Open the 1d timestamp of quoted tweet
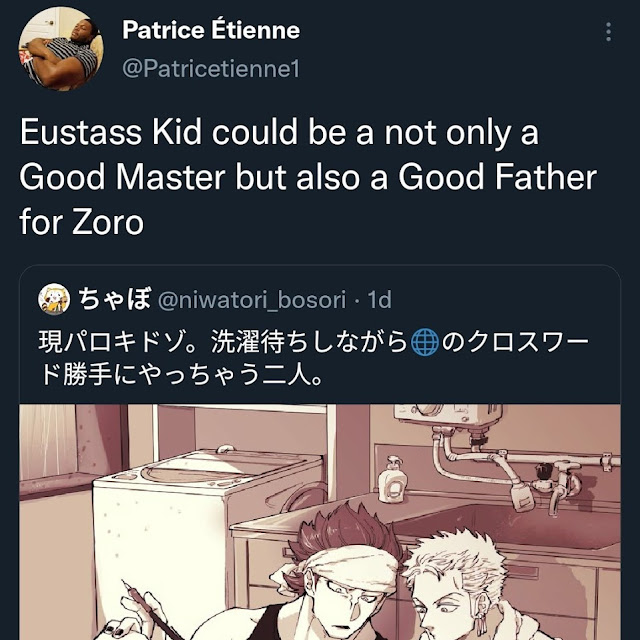This screenshot has height=640, width=640. pos(380,300)
